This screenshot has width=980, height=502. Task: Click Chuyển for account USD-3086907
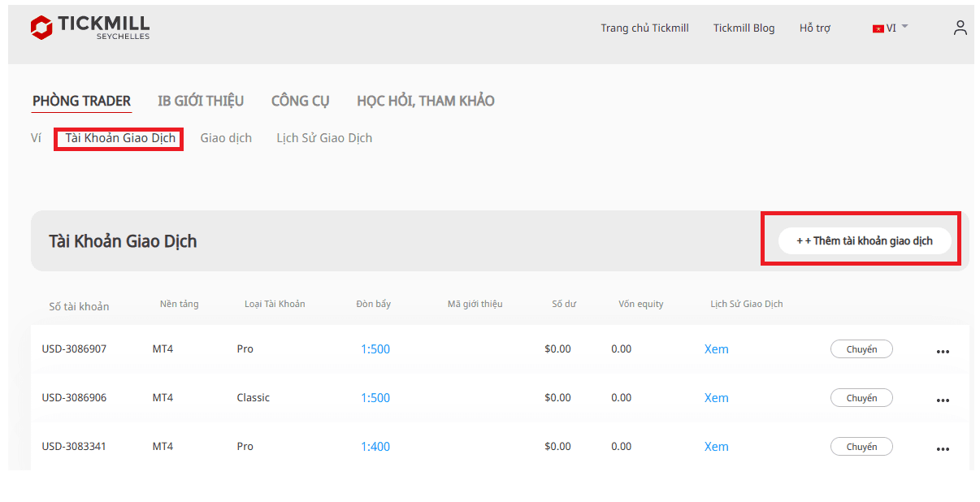(861, 349)
